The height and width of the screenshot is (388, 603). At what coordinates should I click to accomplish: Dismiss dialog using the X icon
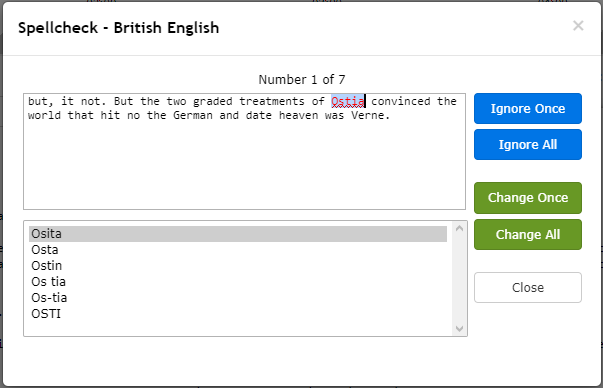pos(578,26)
